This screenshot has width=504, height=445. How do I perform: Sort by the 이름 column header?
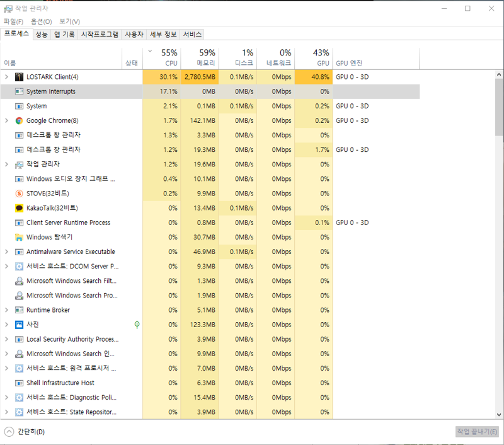61,58
